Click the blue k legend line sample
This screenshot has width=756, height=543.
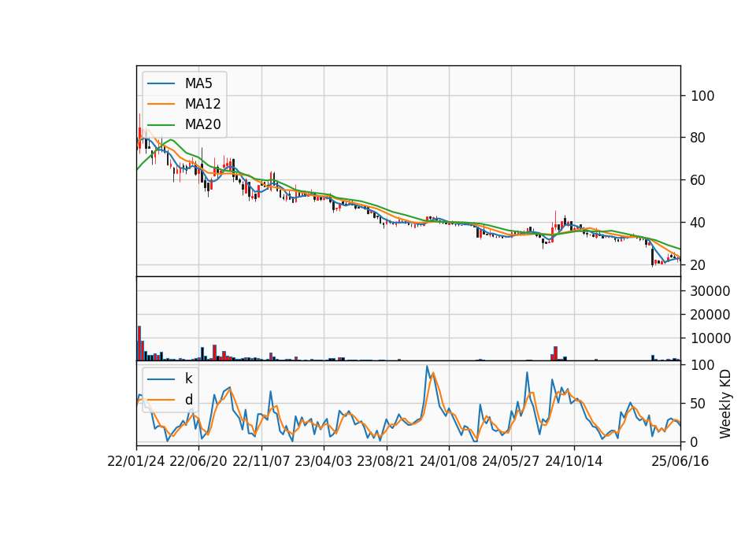(161, 379)
